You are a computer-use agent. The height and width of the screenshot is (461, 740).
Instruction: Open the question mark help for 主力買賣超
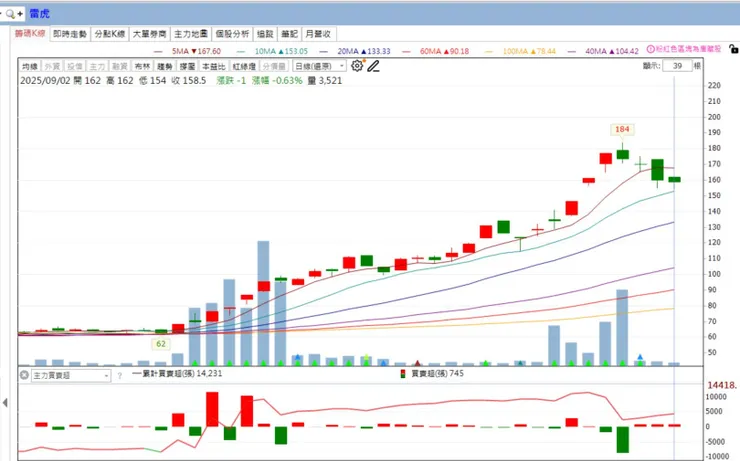pyautogui.click(x=120, y=376)
